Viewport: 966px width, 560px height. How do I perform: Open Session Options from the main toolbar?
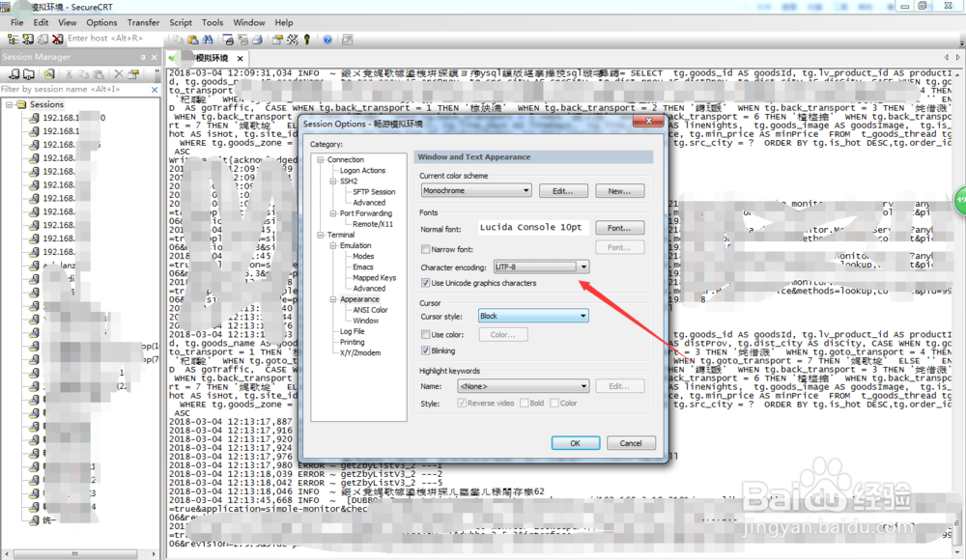pos(277,40)
